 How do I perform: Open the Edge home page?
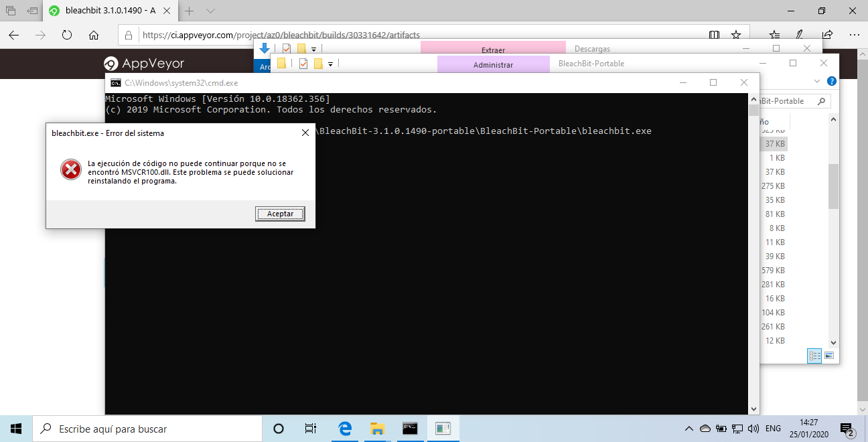(x=94, y=35)
